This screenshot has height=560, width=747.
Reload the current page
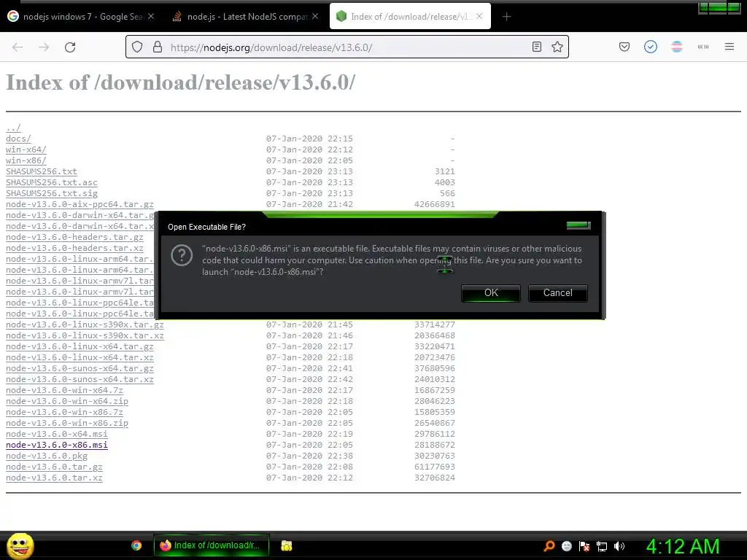70,47
